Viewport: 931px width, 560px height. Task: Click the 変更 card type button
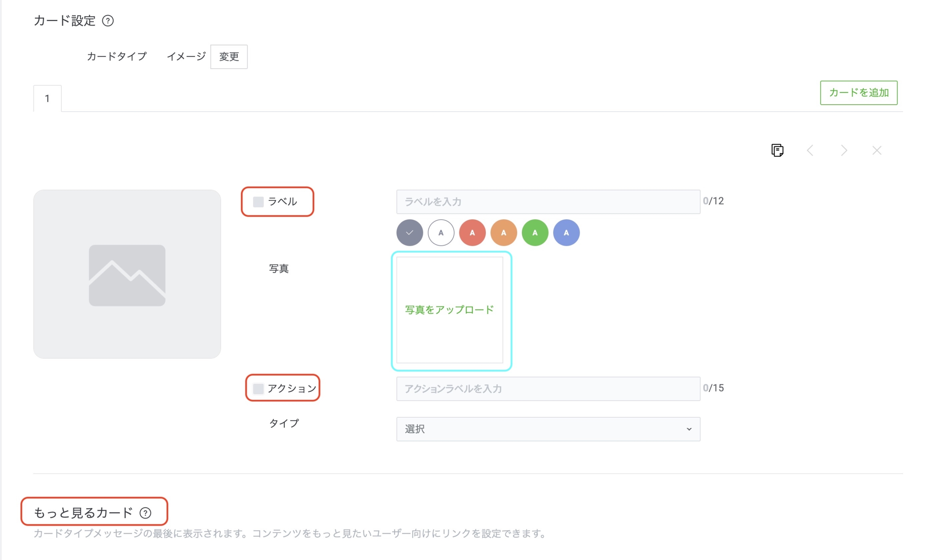(x=229, y=57)
